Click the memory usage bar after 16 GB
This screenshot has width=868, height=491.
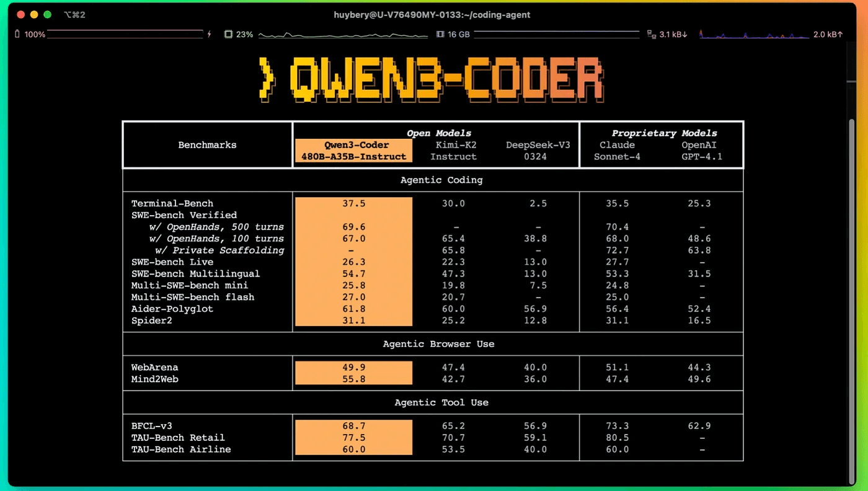556,35
